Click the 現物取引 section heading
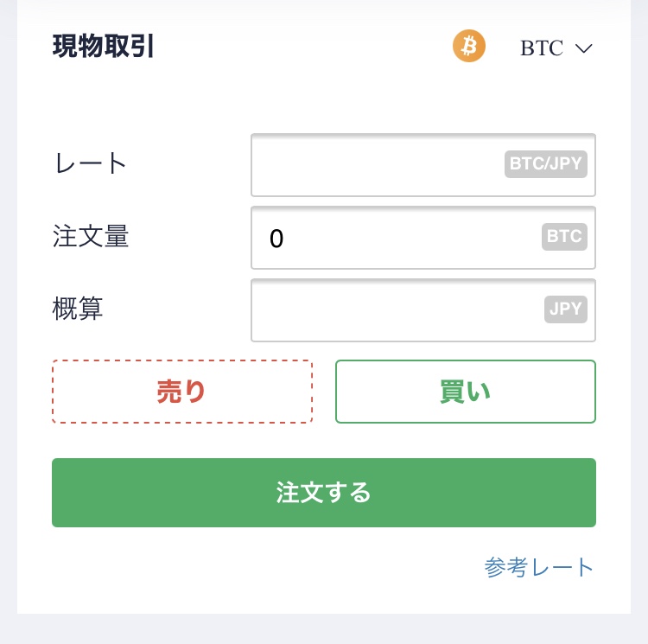The image size is (648, 644). pyautogui.click(x=104, y=46)
